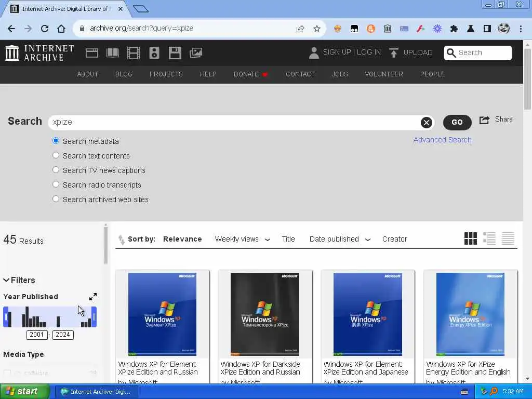This screenshot has width=532, height=399.
Task: Open the BLOG menu item
Action: pyautogui.click(x=124, y=74)
